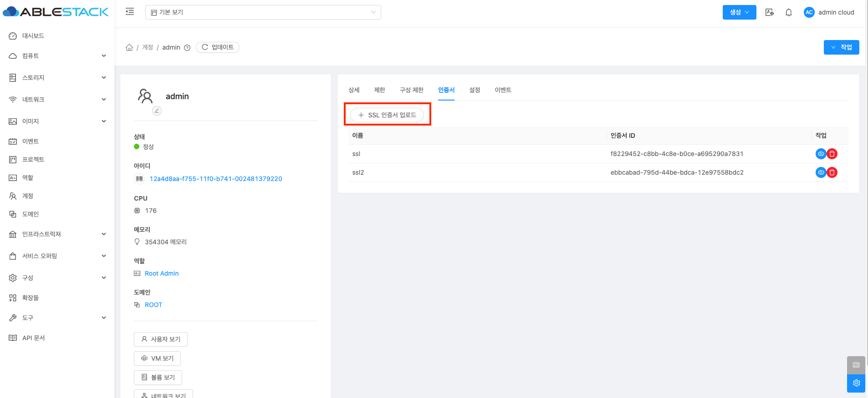This screenshot has width=868, height=398.
Task: Click help question icon next to admin
Action: tap(187, 48)
